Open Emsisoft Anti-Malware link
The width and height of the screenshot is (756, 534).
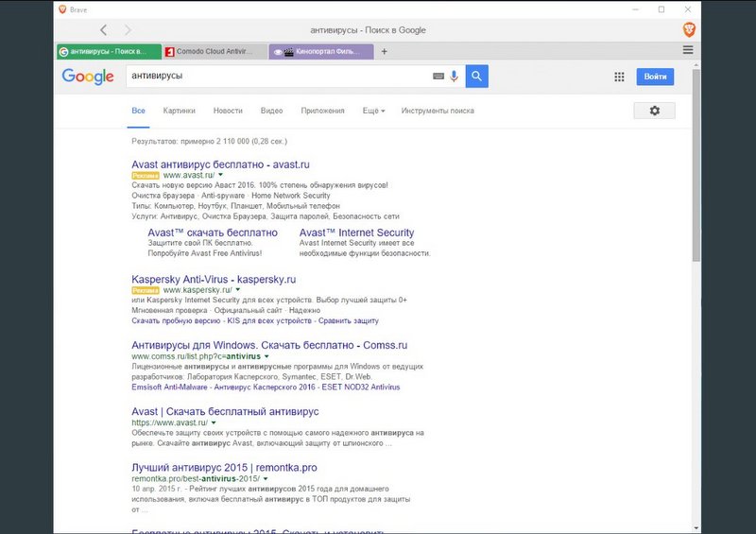pos(169,388)
